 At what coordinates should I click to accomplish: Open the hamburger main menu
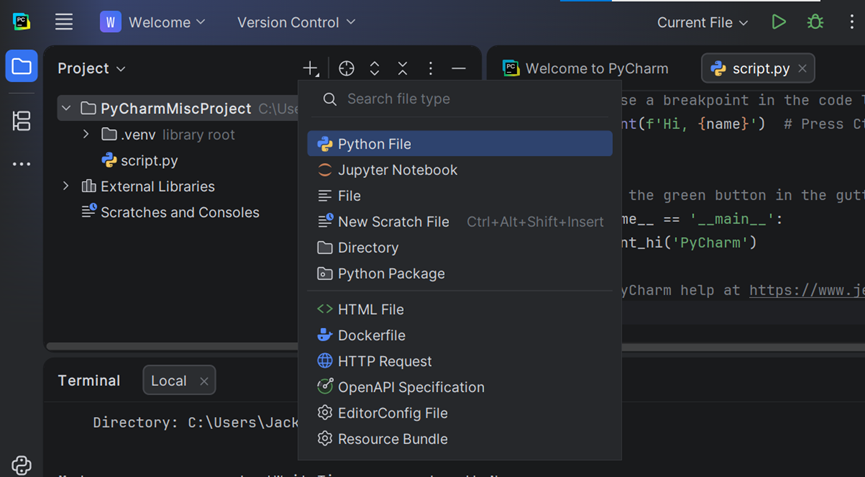(64, 22)
